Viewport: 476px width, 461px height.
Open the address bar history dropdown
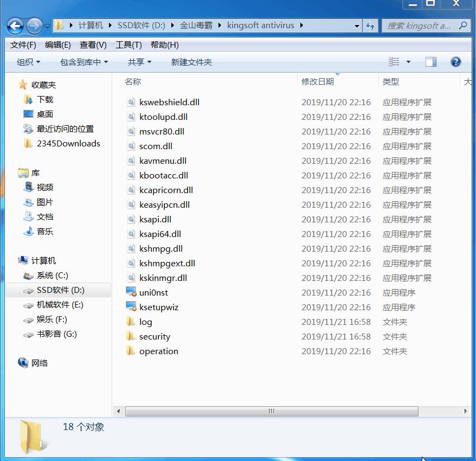click(x=357, y=26)
